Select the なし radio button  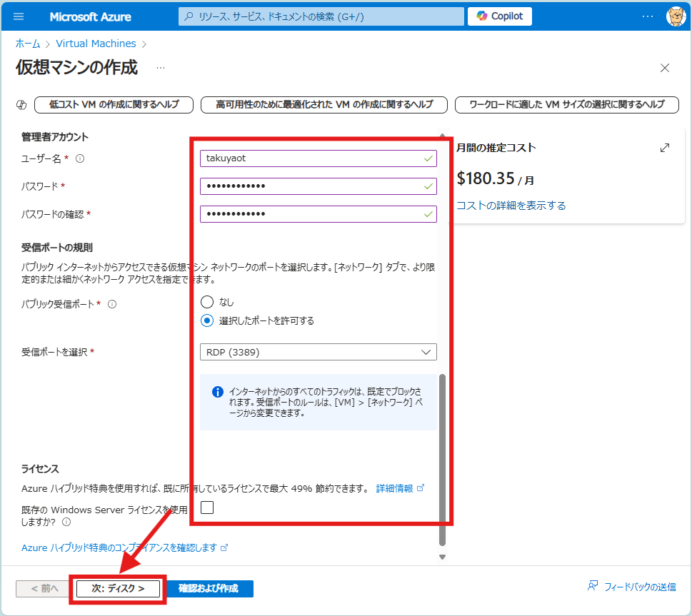click(x=207, y=303)
